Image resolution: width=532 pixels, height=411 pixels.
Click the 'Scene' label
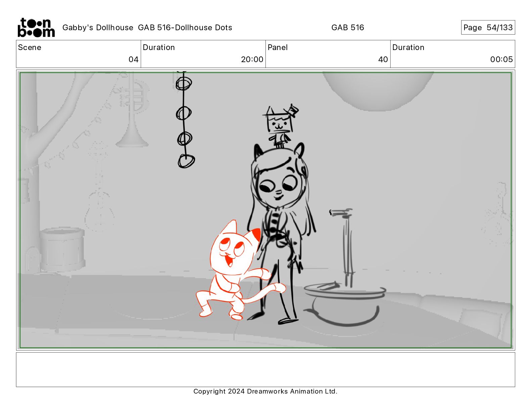point(30,47)
